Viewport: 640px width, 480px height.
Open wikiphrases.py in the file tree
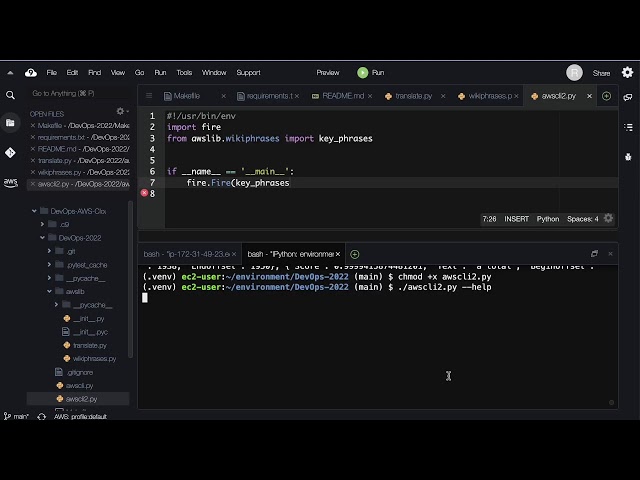pos(94,359)
